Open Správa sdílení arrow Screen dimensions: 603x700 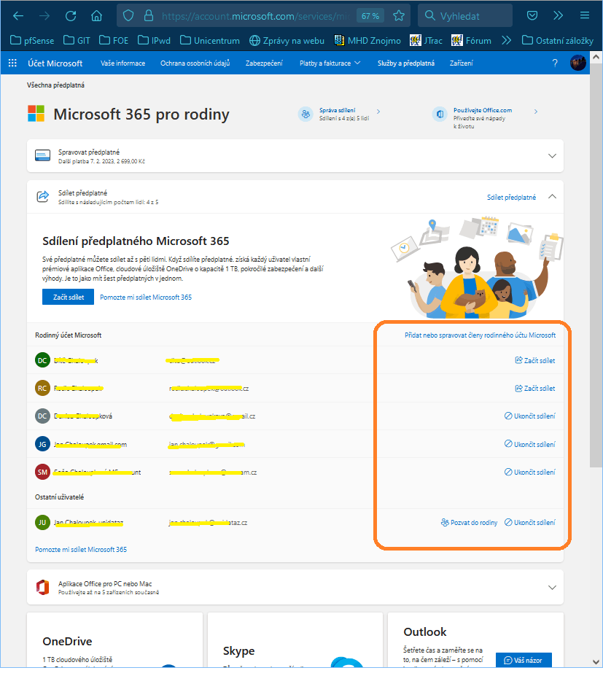[378, 111]
